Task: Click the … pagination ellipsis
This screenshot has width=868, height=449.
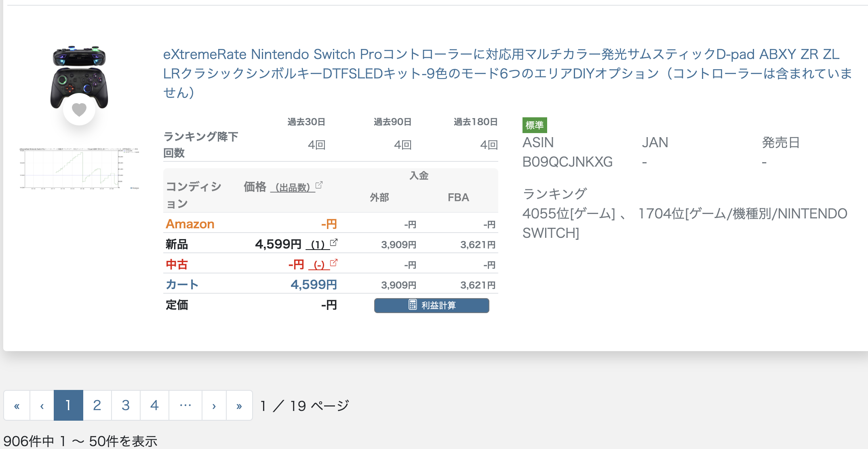Action: [185, 406]
